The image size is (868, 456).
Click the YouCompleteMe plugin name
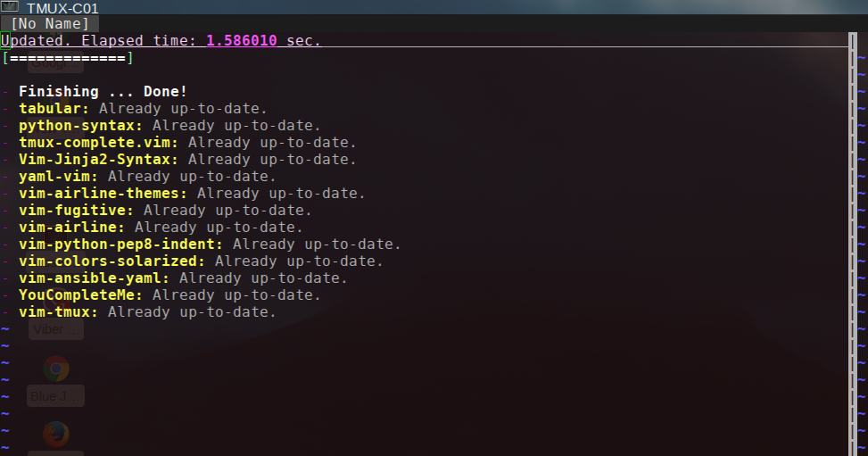point(80,295)
